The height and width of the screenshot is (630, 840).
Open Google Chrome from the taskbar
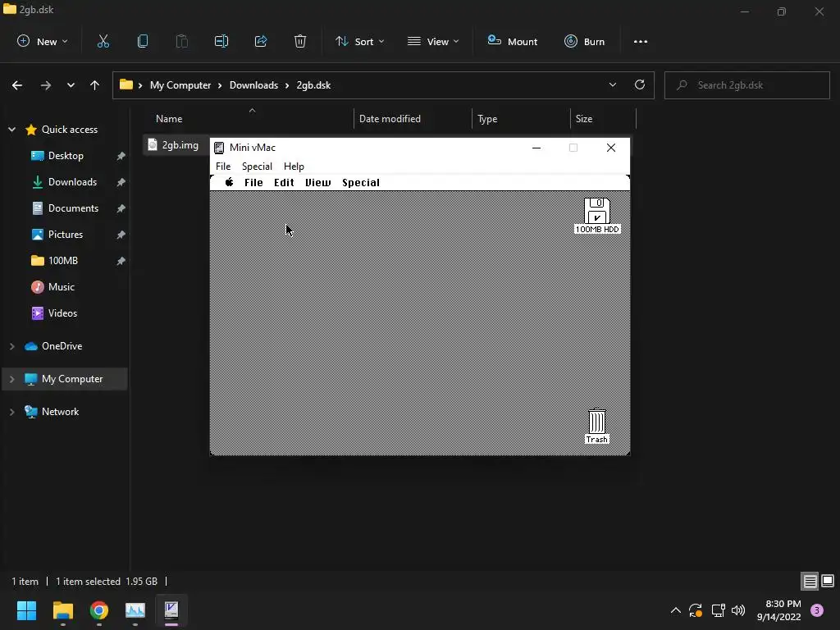pos(99,610)
